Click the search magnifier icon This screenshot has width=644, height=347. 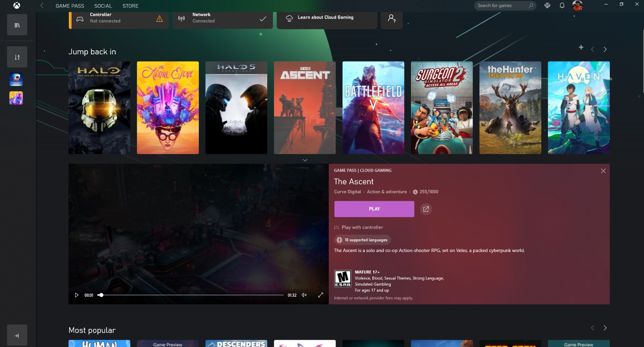click(531, 6)
